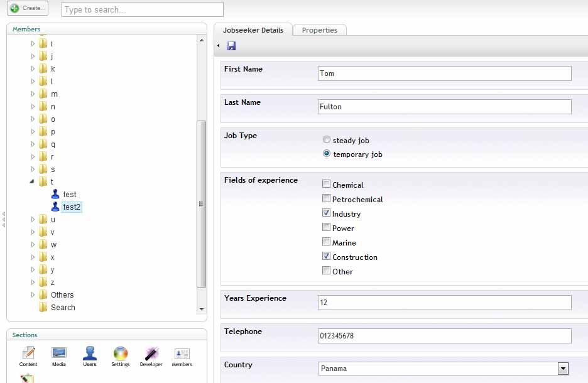
Task: Click the save disk icon
Action: click(x=231, y=46)
